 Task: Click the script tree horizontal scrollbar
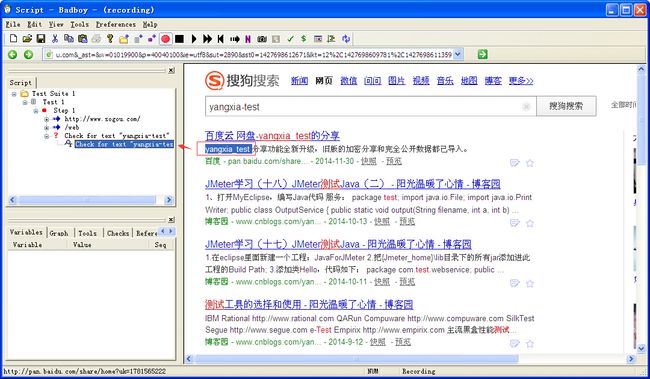click(x=87, y=200)
